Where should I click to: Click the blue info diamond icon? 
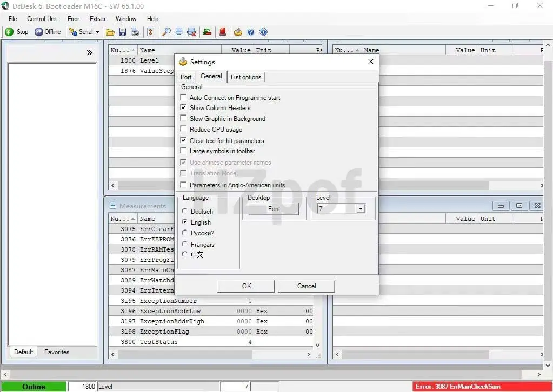[x=263, y=32]
